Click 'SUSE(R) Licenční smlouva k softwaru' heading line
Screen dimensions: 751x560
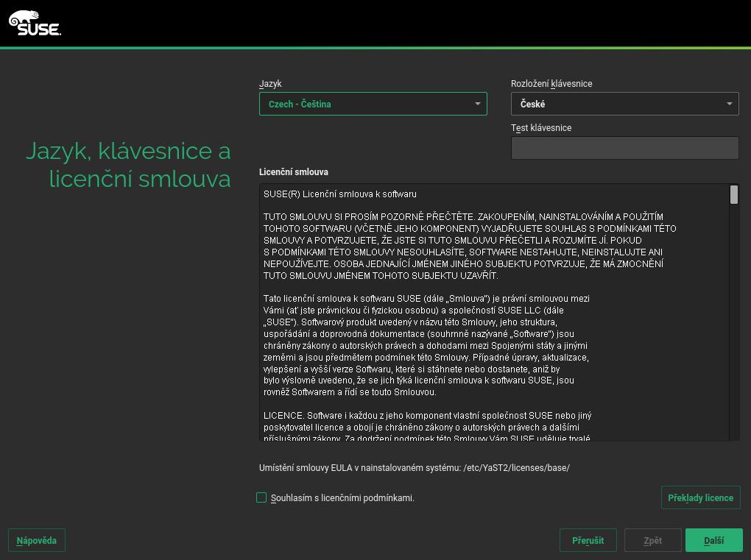(x=340, y=194)
